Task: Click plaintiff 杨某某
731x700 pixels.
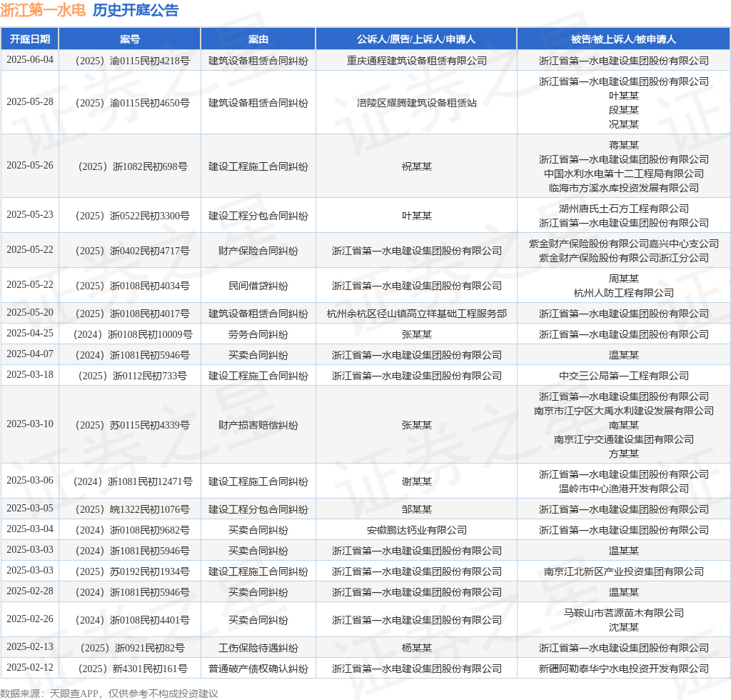Action: 416,649
